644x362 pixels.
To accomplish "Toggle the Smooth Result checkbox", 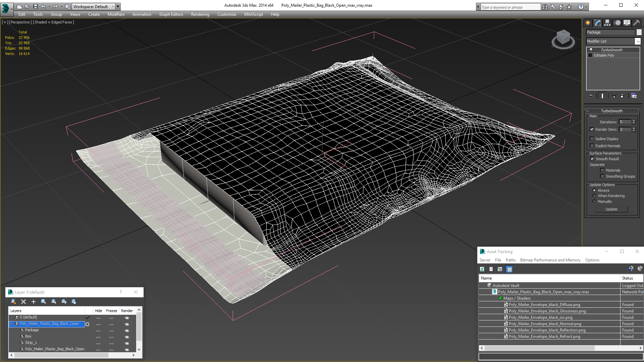I will point(592,159).
